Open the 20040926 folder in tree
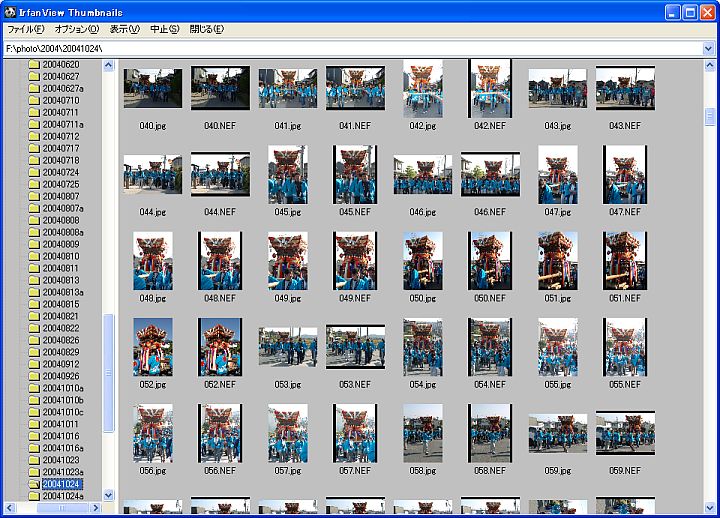The width and height of the screenshot is (720, 518). point(60,376)
